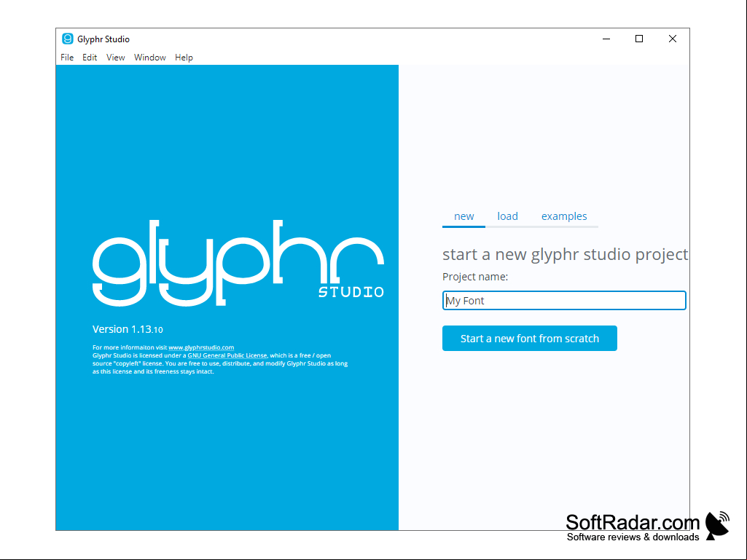This screenshot has height=560, width=747.
Task: Maximize the Glyphr Studio window
Action: 639,39
